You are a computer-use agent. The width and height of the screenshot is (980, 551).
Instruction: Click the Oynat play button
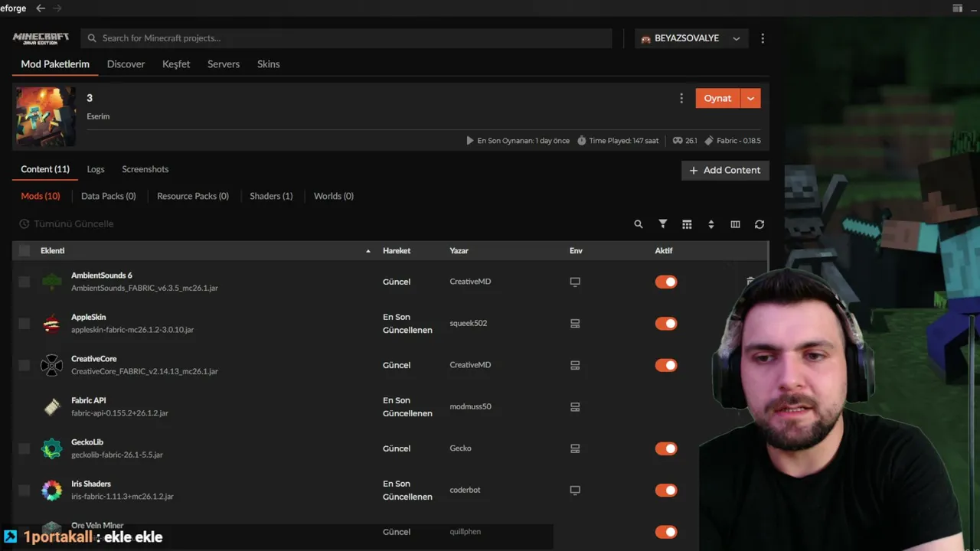coord(717,98)
